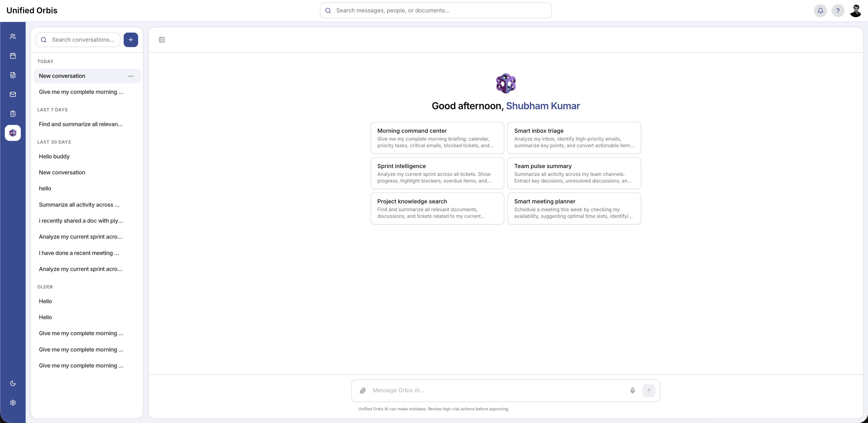Screen dimensions: 868x423
Task: Open the People section in sidebar
Action: tap(13, 37)
